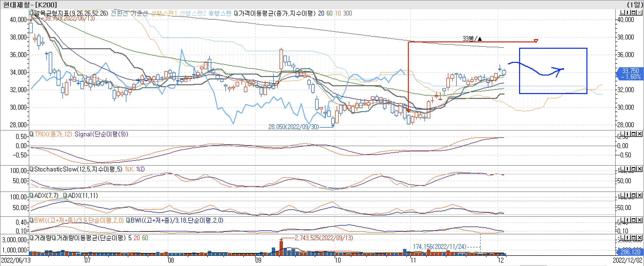
Task: Click the L button in price chart panel
Action: pyautogui.click(x=622, y=12)
